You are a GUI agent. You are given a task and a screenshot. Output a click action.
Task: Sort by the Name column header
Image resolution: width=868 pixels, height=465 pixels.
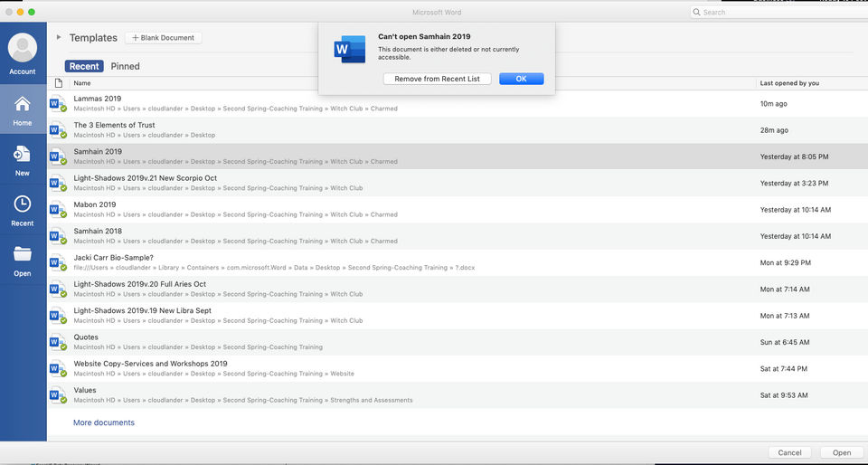tap(82, 83)
